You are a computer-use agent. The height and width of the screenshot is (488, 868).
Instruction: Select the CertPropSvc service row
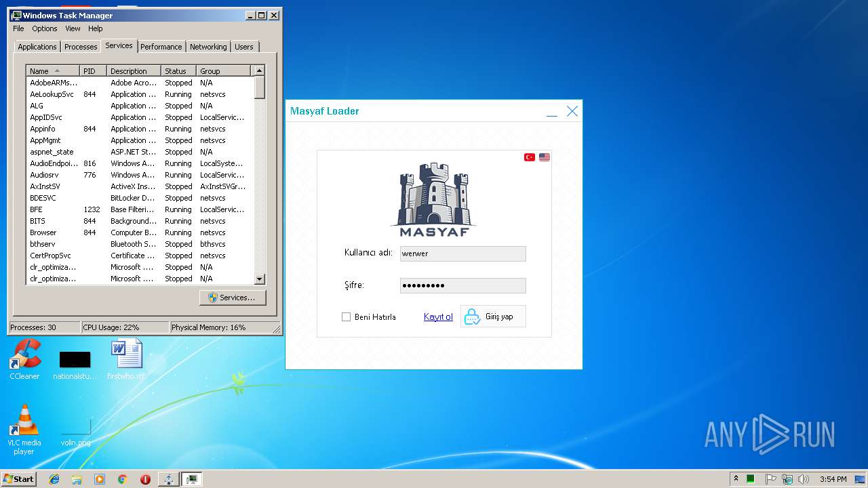coord(140,256)
